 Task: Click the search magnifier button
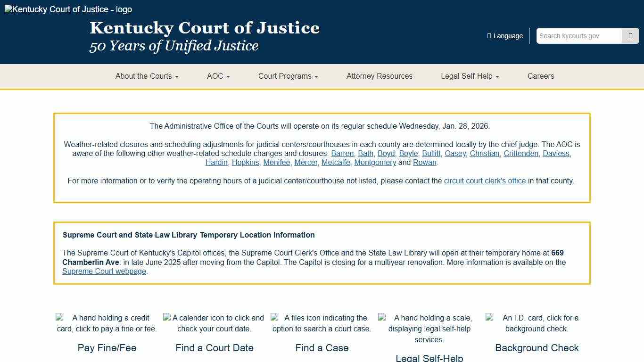point(630,35)
